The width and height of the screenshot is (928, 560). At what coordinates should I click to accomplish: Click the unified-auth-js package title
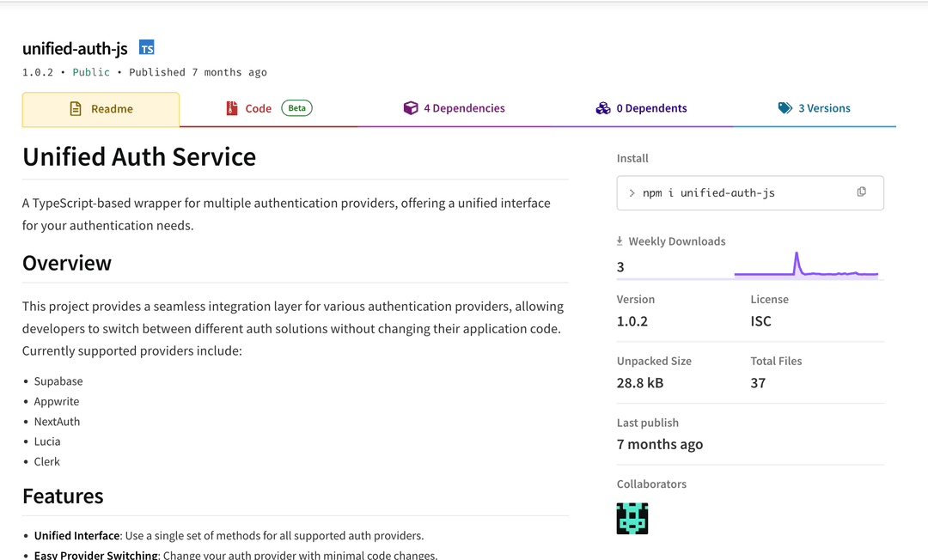tap(75, 48)
